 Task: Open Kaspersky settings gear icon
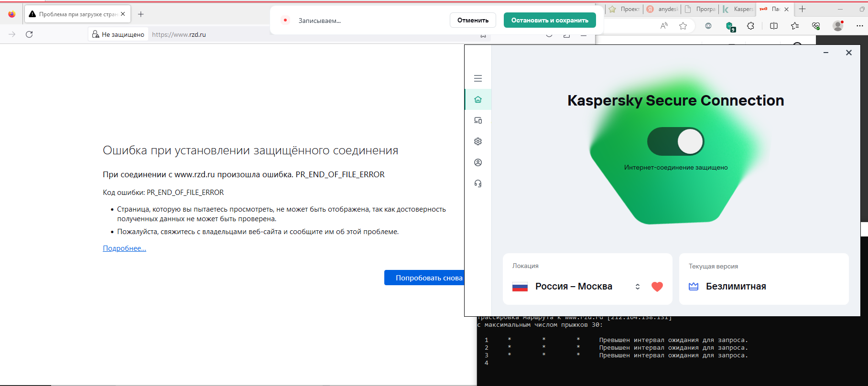click(x=478, y=141)
